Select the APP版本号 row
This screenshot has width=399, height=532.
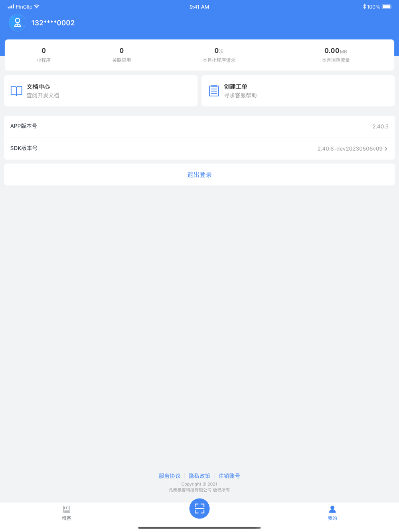coord(199,126)
